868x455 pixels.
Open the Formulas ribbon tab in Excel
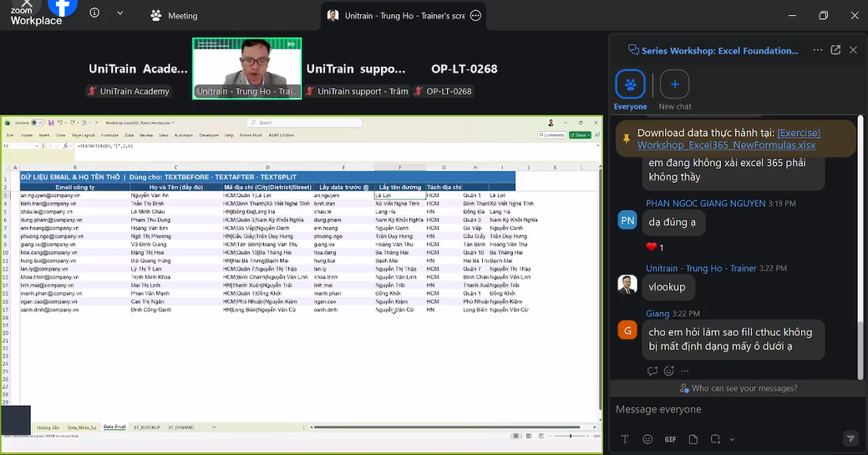(109, 135)
